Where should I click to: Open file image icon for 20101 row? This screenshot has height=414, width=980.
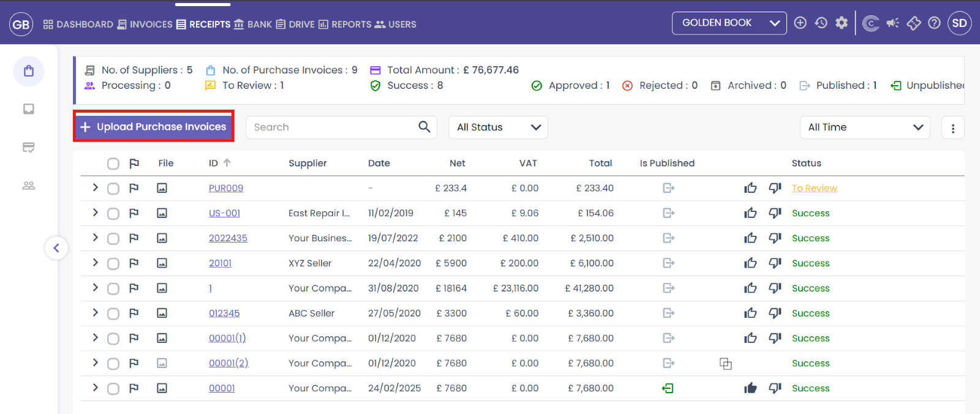pyautogui.click(x=162, y=263)
